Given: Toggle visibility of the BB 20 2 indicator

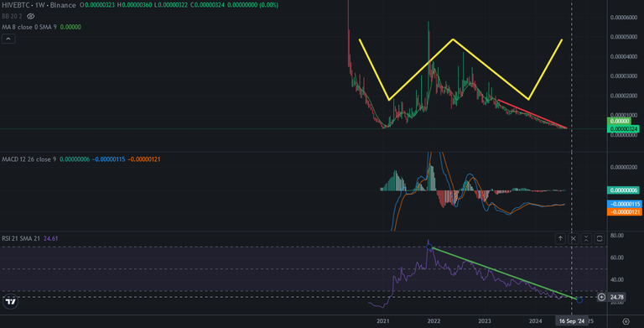Looking at the screenshot, I should [30, 16].
